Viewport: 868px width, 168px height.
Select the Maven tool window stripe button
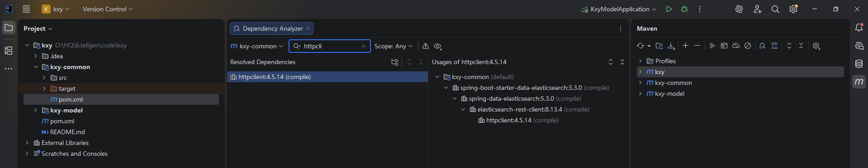(x=859, y=82)
